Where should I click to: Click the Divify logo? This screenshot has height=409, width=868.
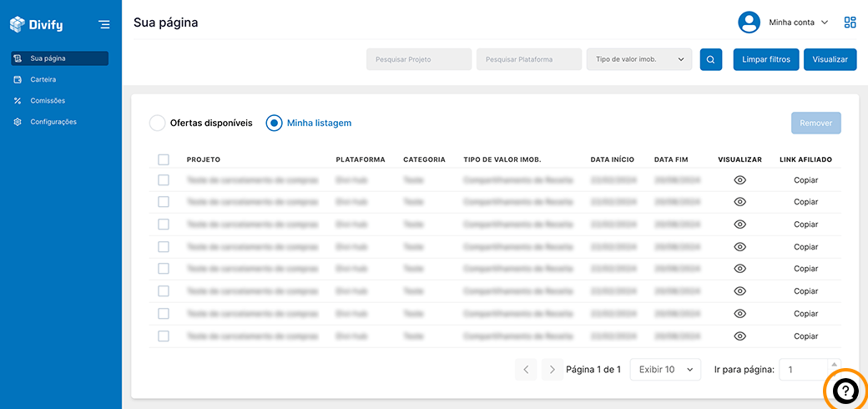click(38, 24)
